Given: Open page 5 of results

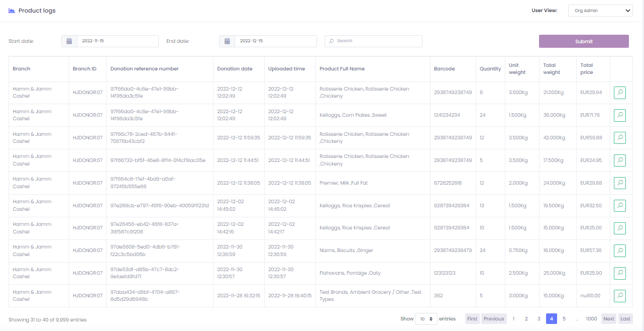Looking at the screenshot, I should pyautogui.click(x=564, y=319).
